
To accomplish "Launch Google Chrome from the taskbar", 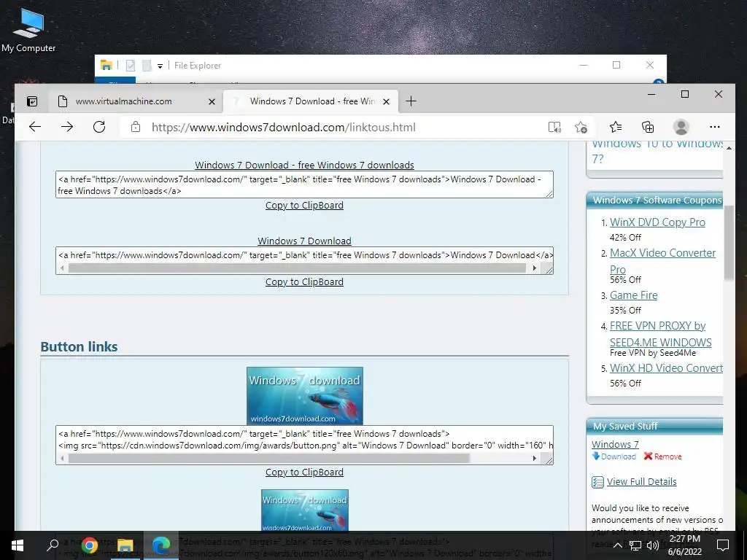I will point(89,545).
